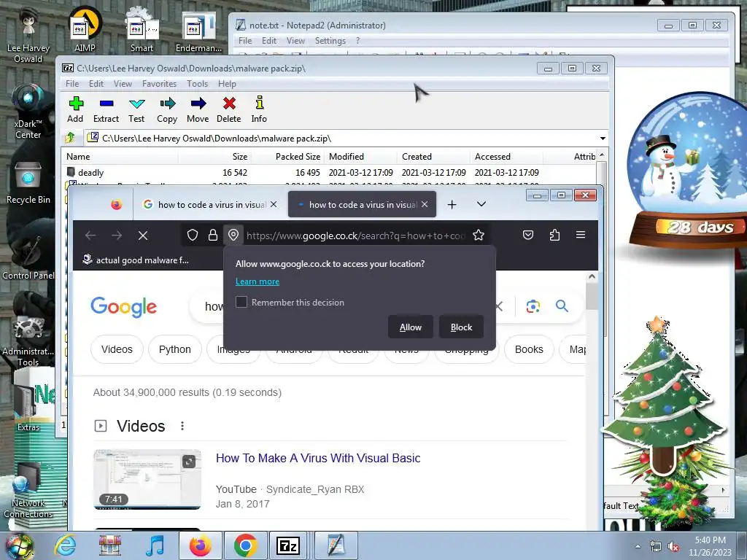Filter results by Python chip

pos(175,349)
